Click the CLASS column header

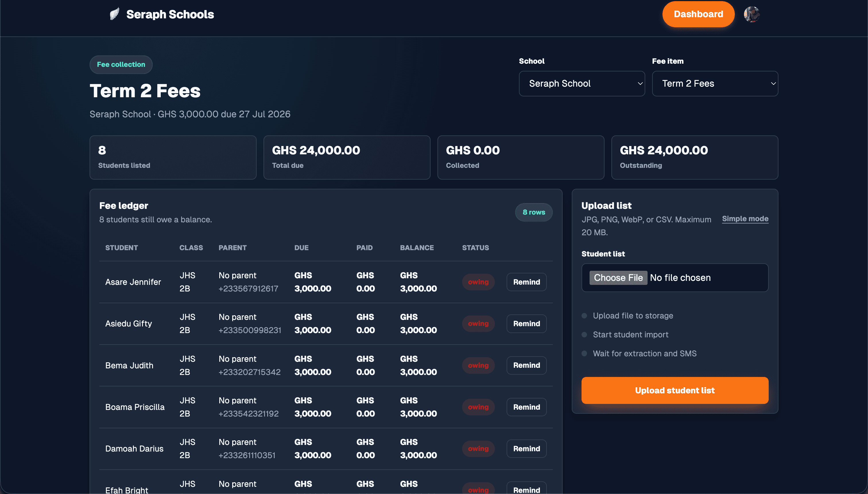191,248
